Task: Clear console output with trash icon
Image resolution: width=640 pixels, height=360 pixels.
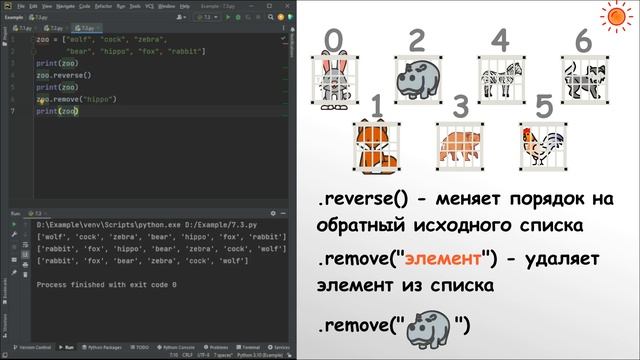Action: tap(25, 275)
